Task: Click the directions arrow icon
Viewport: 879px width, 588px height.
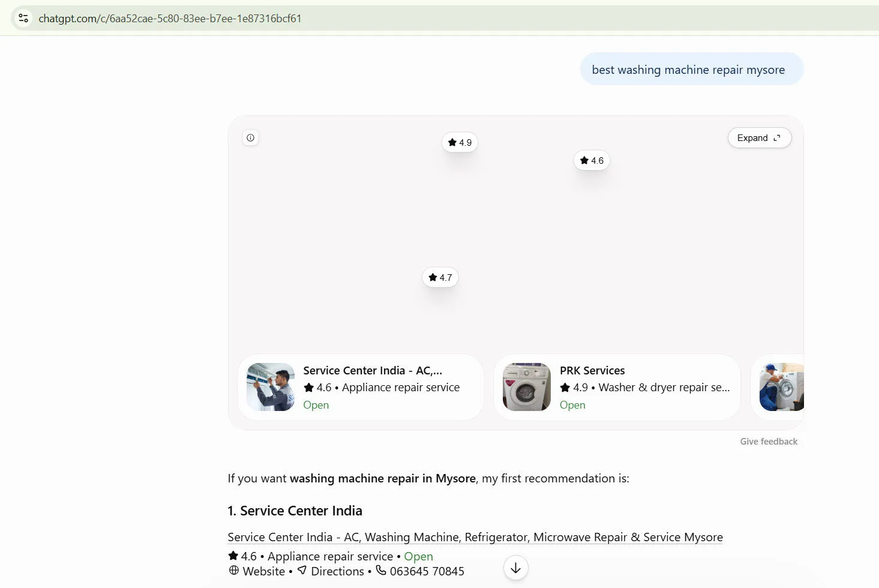Action: [302, 571]
